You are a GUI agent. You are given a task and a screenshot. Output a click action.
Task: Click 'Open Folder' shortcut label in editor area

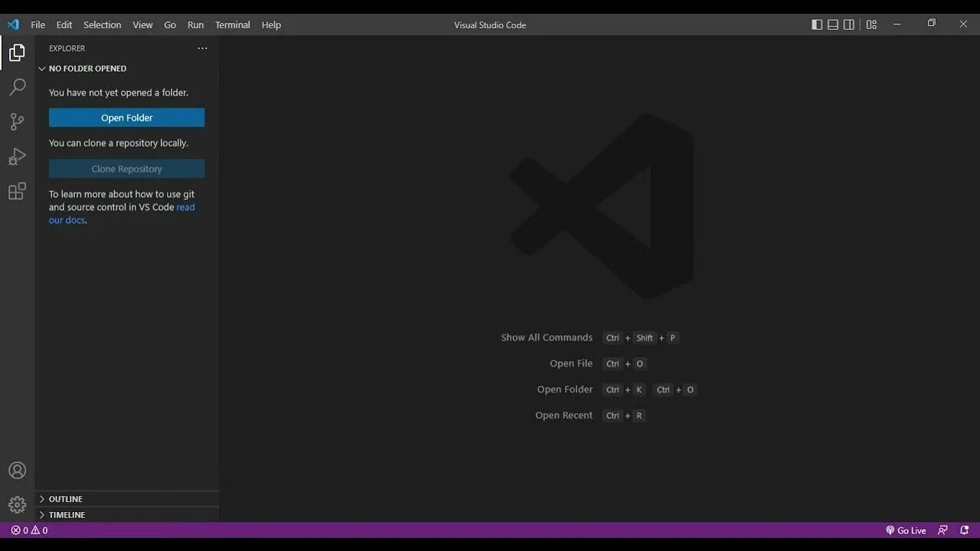[x=565, y=390]
